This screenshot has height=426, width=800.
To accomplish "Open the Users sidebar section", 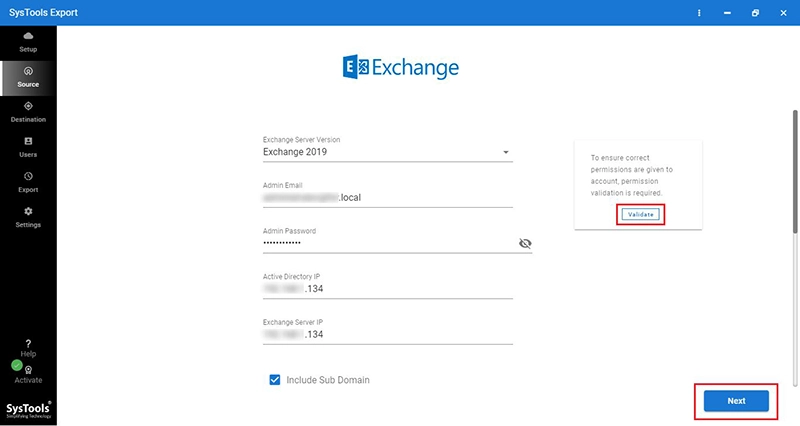I will coord(28,147).
